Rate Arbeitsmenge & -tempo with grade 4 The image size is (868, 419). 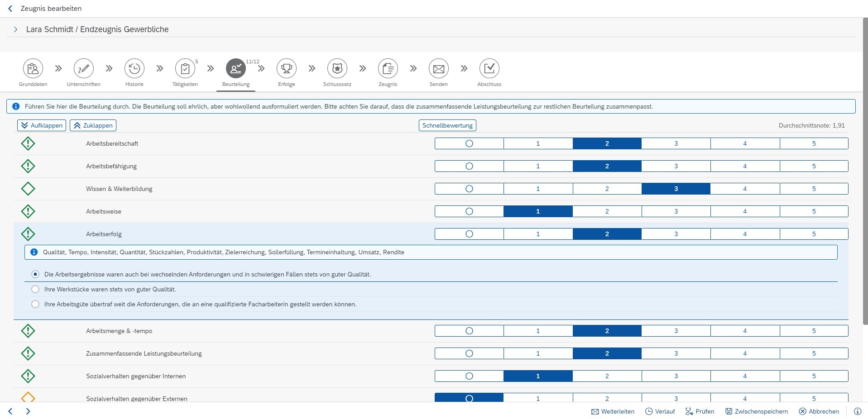pyautogui.click(x=745, y=331)
